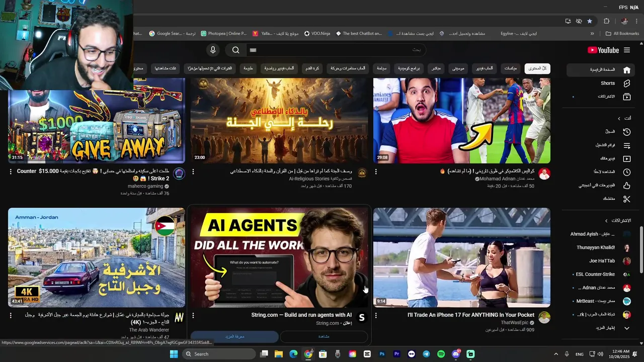Viewport: 644px width, 362px height.
Task: Select the 'مباشر' (Live) filter chip
Action: (x=436, y=68)
